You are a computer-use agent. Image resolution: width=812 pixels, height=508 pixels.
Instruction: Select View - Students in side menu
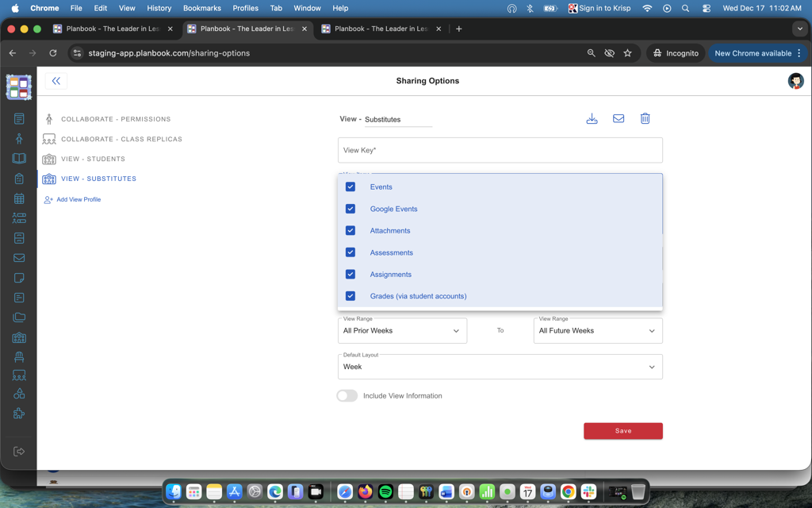(x=93, y=159)
